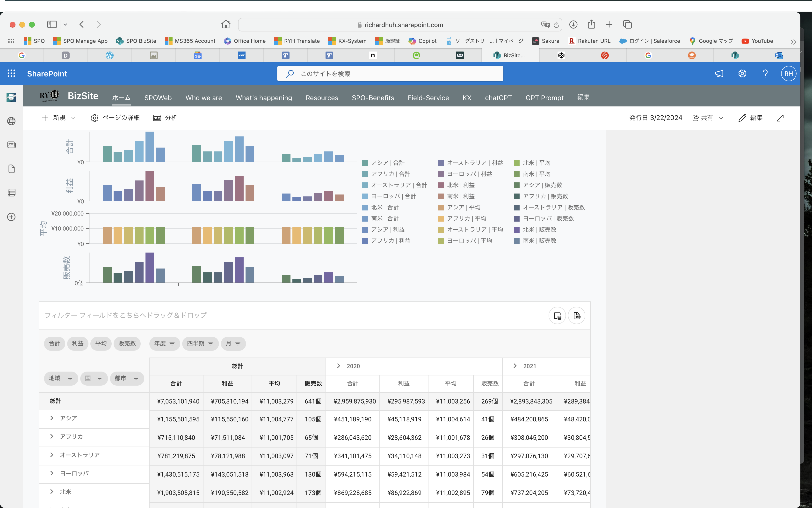Click the 共有 share button
The image size is (812, 508).
click(707, 118)
